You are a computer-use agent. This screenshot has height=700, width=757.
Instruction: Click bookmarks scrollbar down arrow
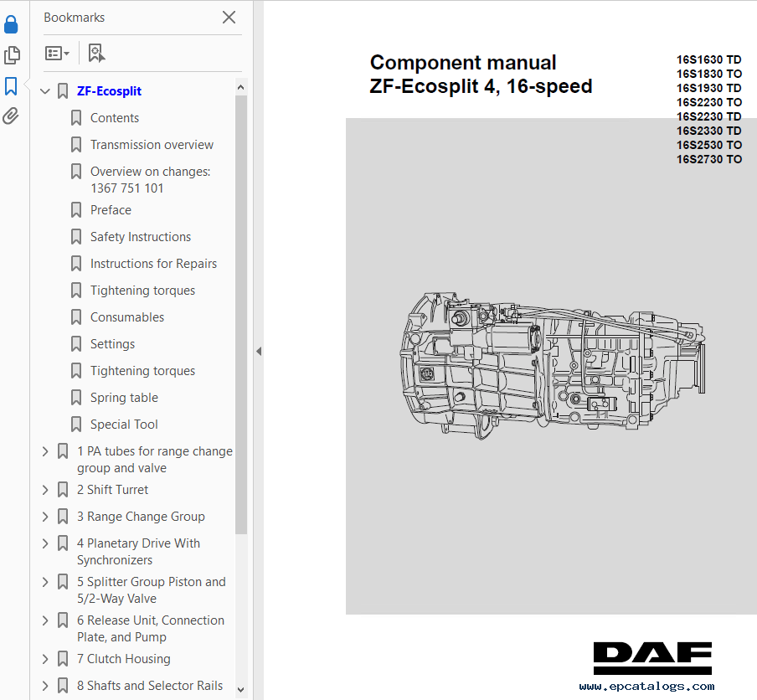pos(241,690)
